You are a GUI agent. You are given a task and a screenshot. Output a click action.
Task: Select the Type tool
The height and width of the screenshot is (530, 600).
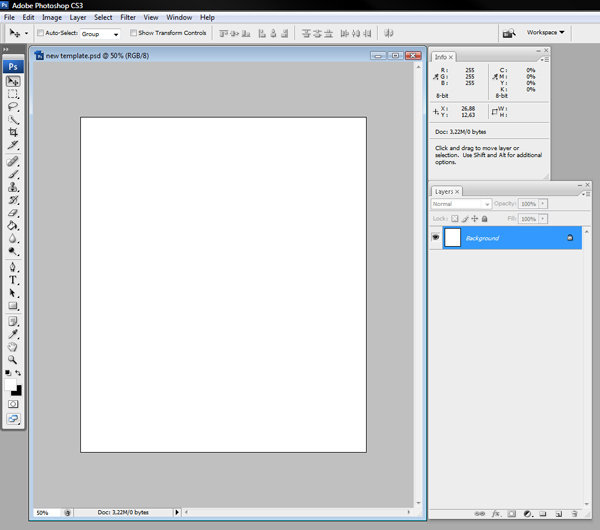(x=13, y=280)
